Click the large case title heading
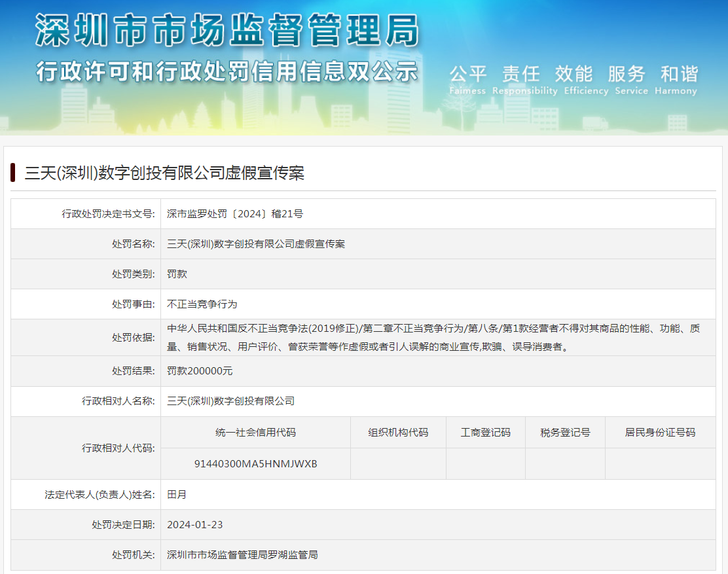 (x=164, y=173)
